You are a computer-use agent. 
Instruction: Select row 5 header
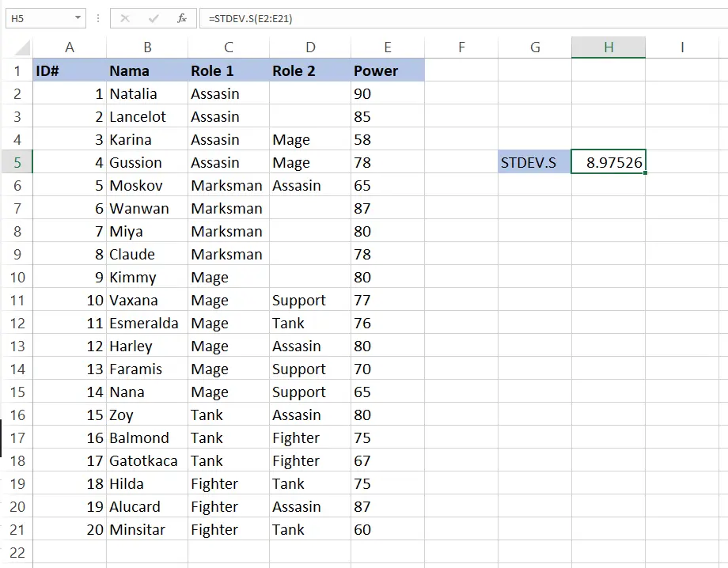tap(17, 162)
